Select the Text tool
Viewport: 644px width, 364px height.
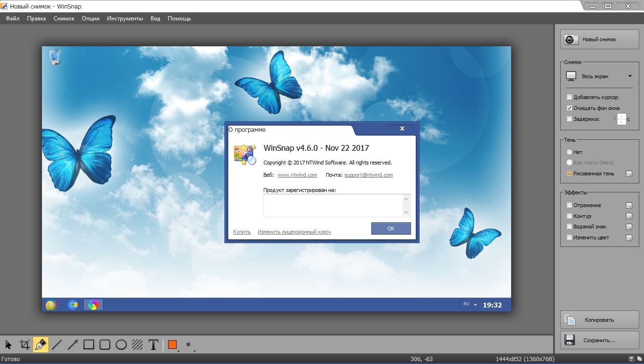(153, 345)
